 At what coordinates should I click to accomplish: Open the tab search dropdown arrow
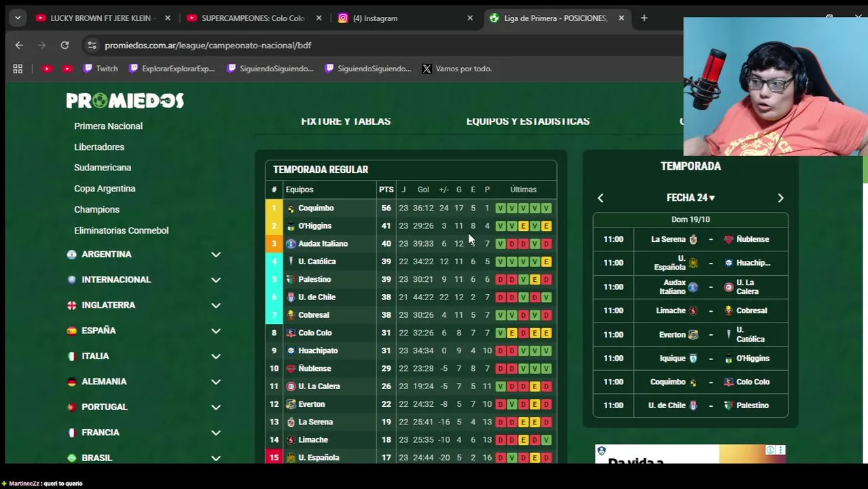point(18,18)
